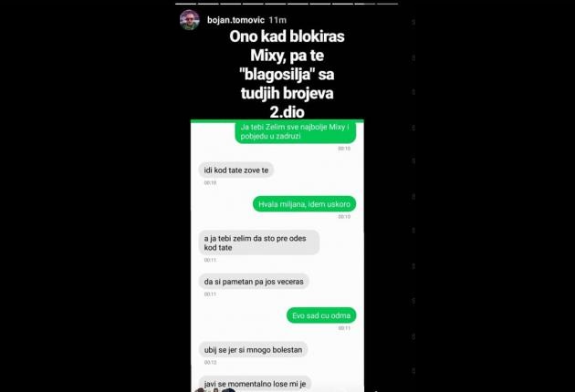The width and height of the screenshot is (575, 392).
Task: Select the "Zelim sve najbolje Mixy" green bubble
Action: click(x=296, y=132)
